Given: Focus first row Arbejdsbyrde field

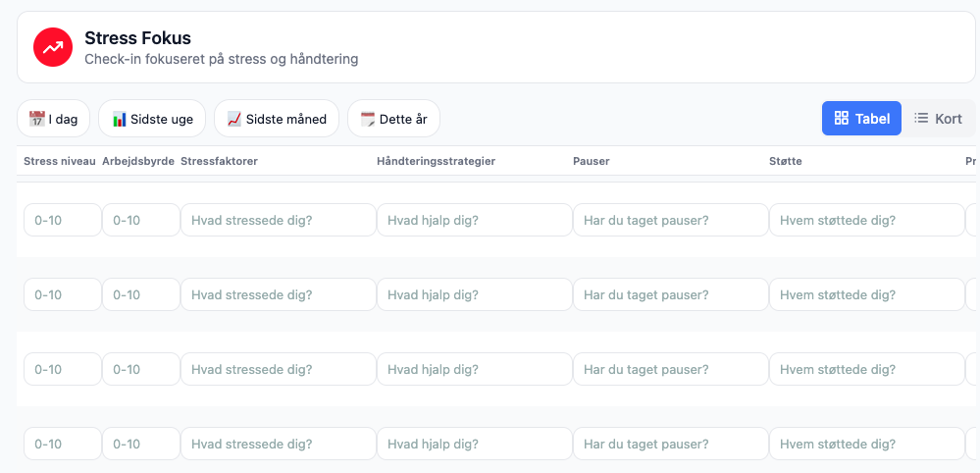Looking at the screenshot, I should (x=140, y=220).
